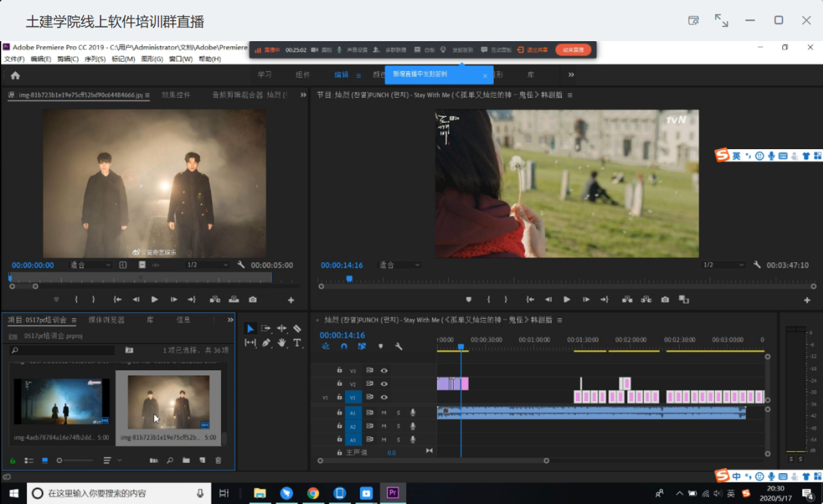The image size is (823, 504).
Task: Hide track V2 using its eye icon
Action: point(384,384)
